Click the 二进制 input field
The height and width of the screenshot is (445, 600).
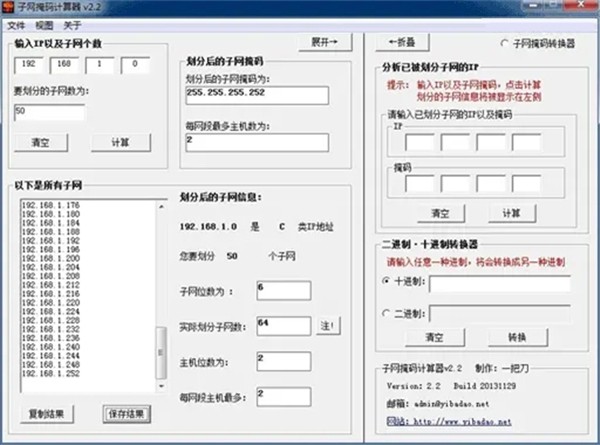[x=500, y=314]
